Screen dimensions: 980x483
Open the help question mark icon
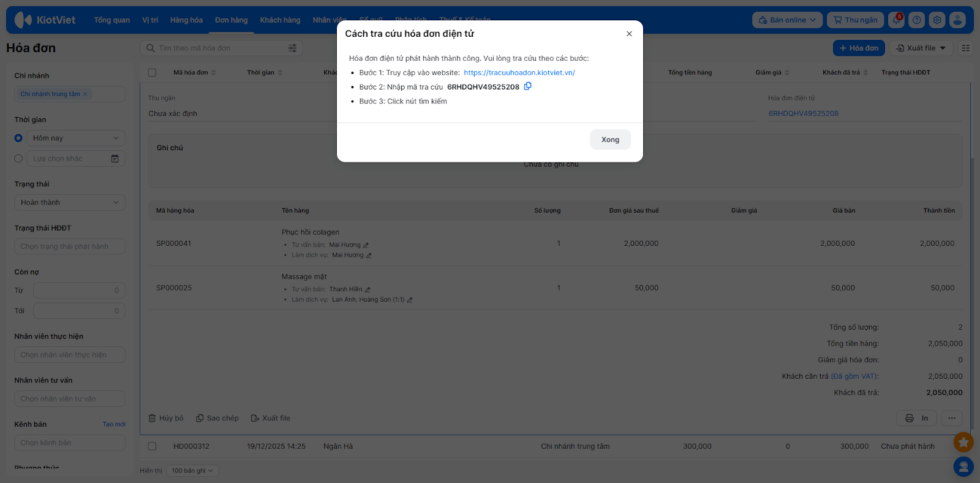coord(916,20)
